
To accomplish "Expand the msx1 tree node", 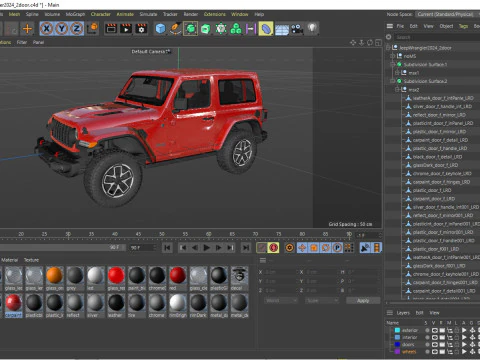I will [397, 73].
